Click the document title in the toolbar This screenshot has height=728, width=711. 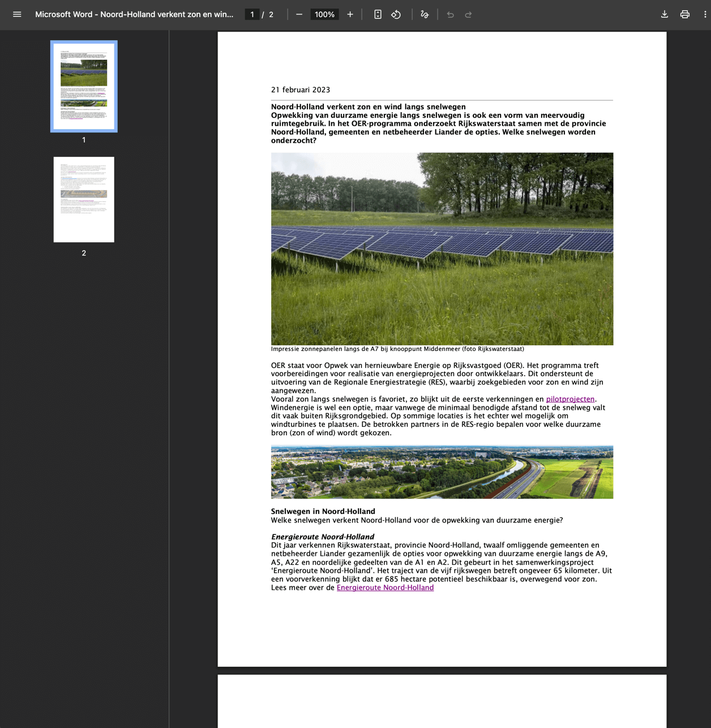134,15
